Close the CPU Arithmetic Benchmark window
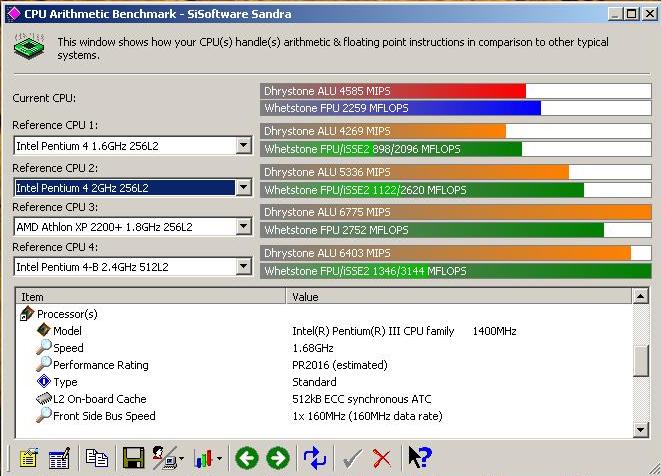 (x=650, y=14)
